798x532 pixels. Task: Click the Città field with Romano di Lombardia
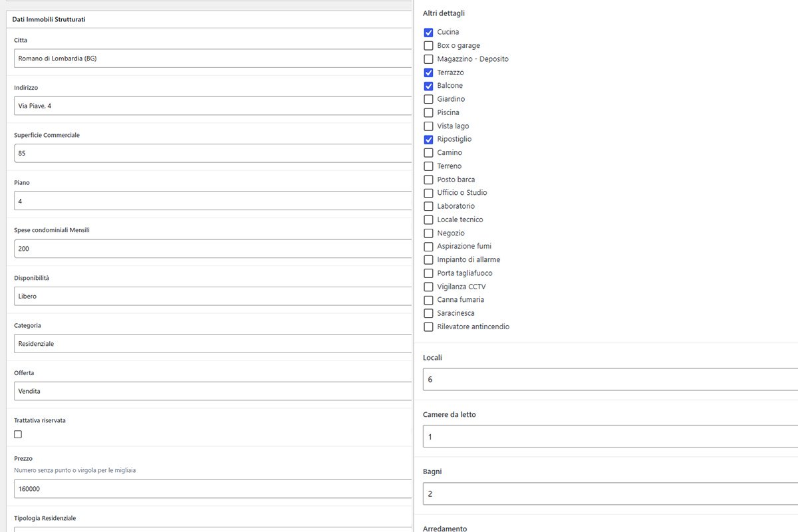coord(213,59)
